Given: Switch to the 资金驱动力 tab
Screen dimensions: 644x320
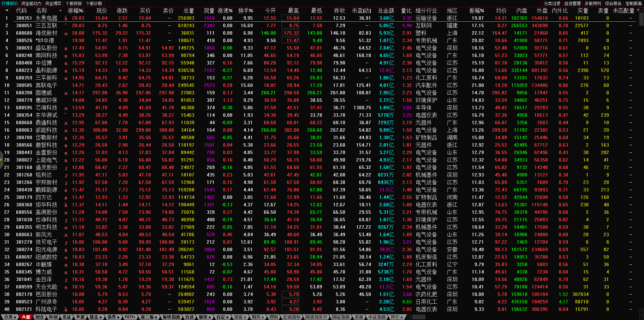Looking at the screenshot, I should (31, 3).
